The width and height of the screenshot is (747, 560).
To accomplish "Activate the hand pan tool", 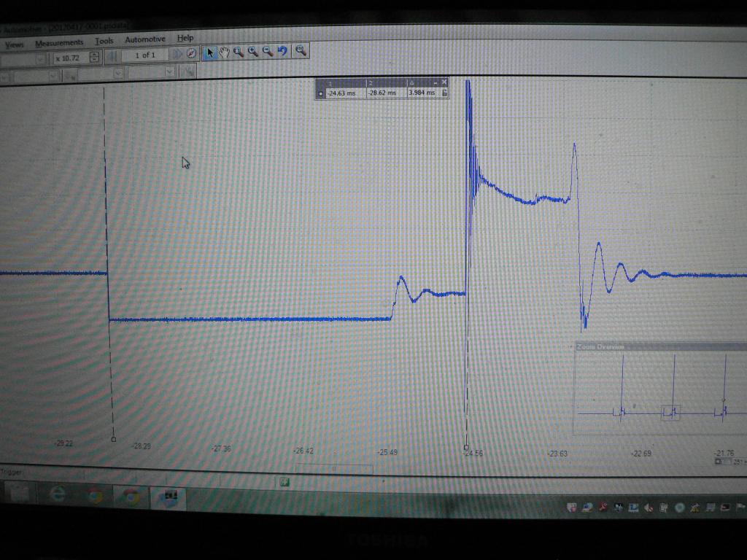I will click(x=224, y=52).
